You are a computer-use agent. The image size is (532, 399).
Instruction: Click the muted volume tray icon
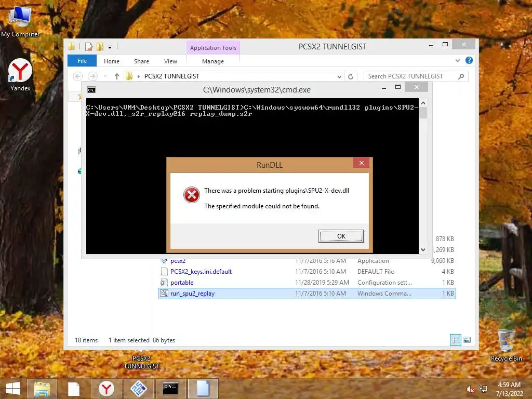click(x=470, y=389)
